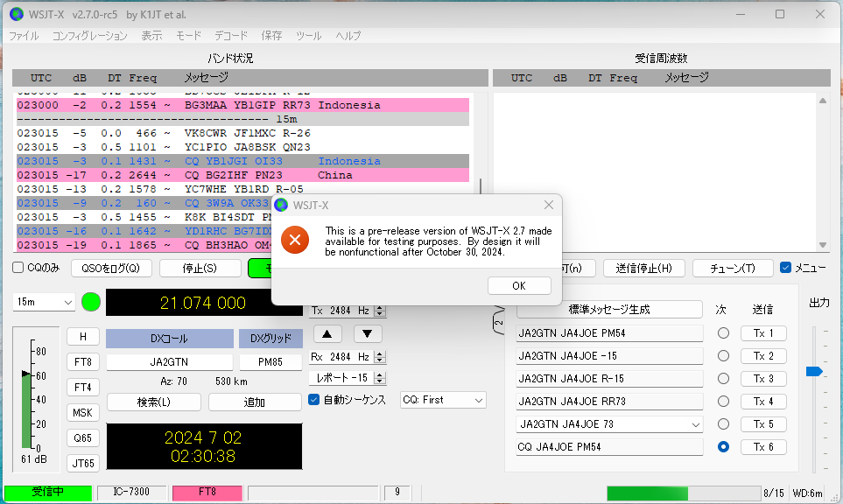
Task: Open the 15m band selector dropdown
Action: [x=44, y=301]
